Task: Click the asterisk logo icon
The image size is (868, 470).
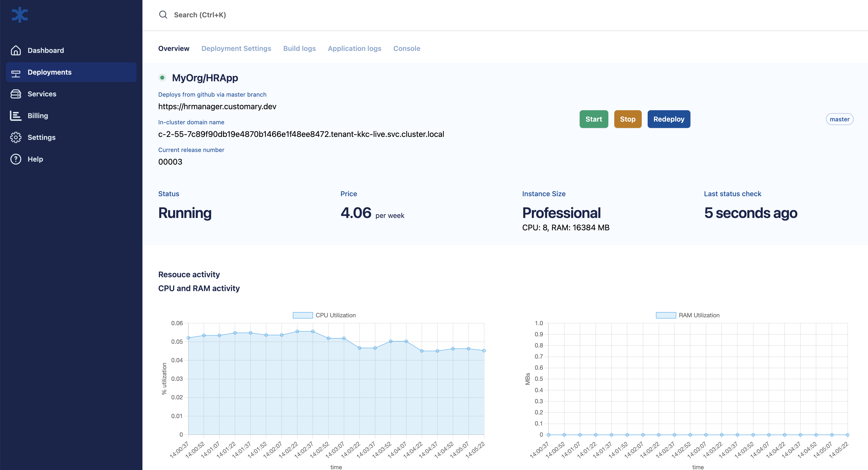Action: 20,15
